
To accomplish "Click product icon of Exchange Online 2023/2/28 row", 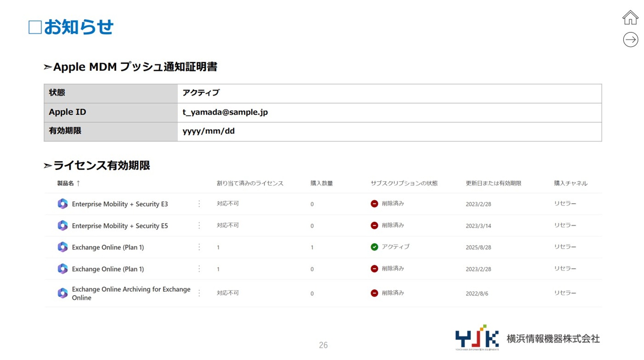I will click(62, 269).
